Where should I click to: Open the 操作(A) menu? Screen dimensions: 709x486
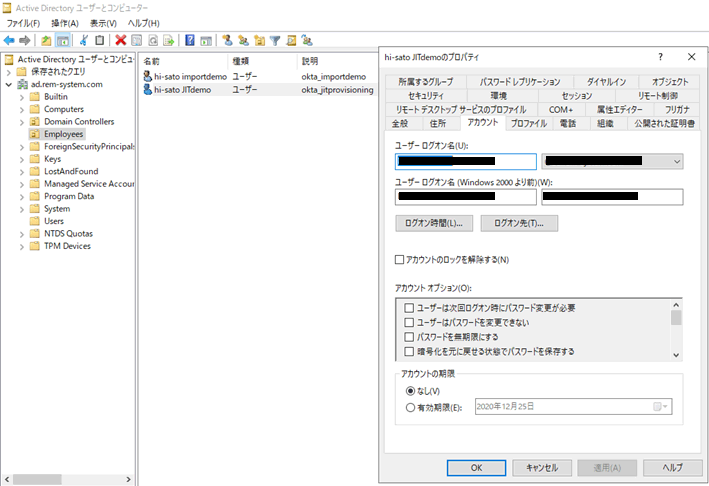coord(65,22)
